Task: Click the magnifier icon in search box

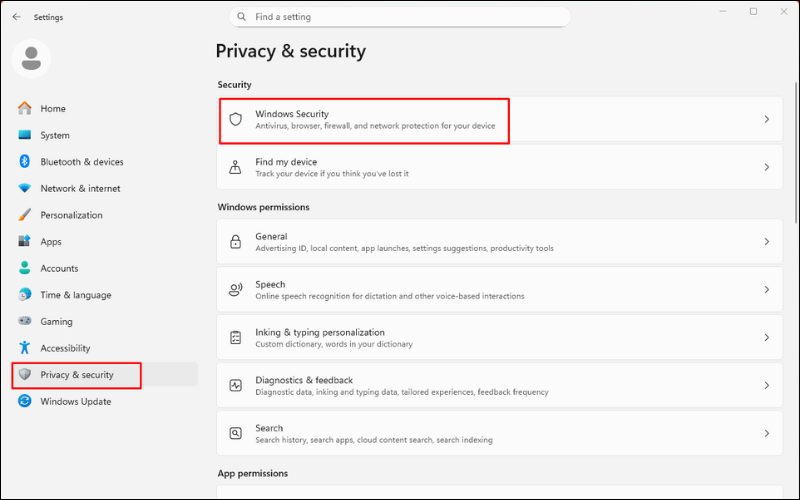Action: point(242,17)
